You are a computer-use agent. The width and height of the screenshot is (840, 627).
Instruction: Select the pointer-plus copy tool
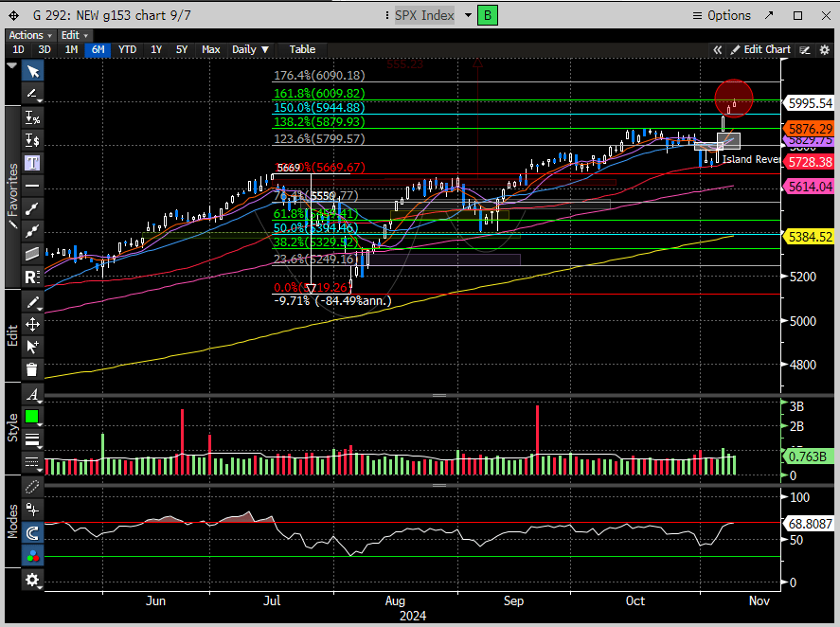point(33,347)
